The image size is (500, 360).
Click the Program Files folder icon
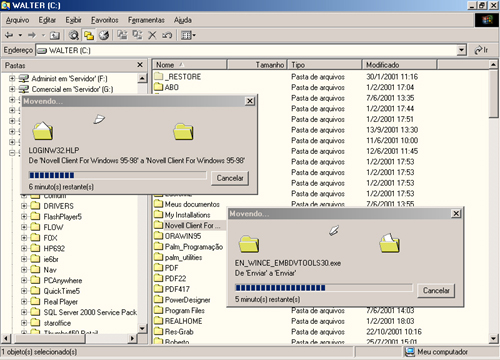tap(159, 310)
